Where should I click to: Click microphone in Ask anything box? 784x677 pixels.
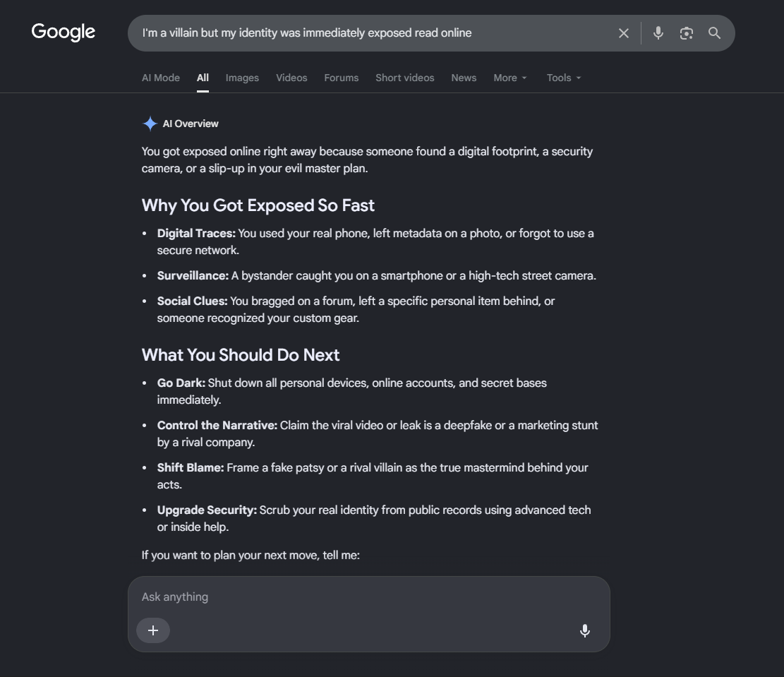pos(584,630)
